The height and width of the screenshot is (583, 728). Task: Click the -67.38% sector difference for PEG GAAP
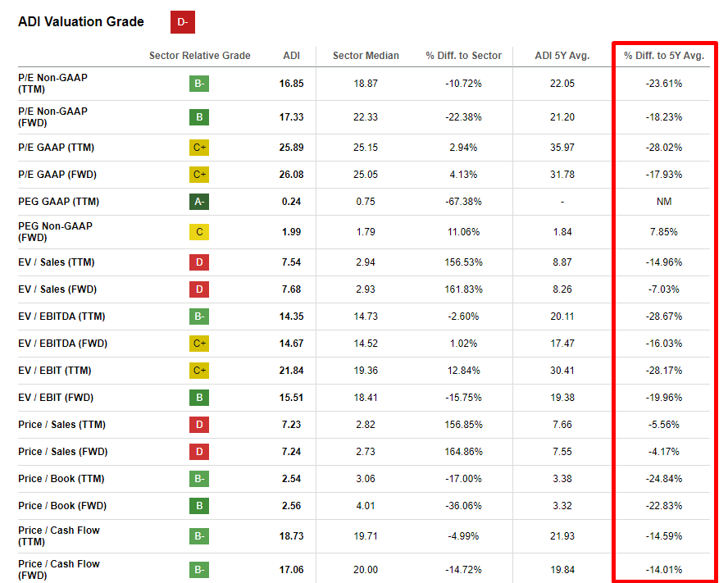pos(464,202)
